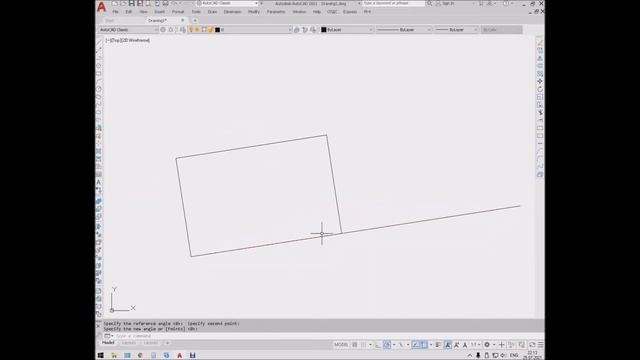Select the Circle draw tool

tap(99, 89)
